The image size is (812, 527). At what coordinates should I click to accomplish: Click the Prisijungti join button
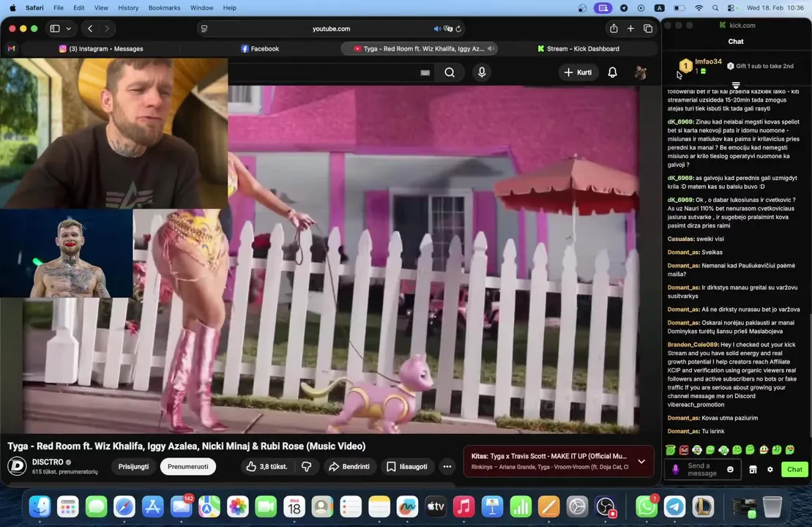coord(133,466)
